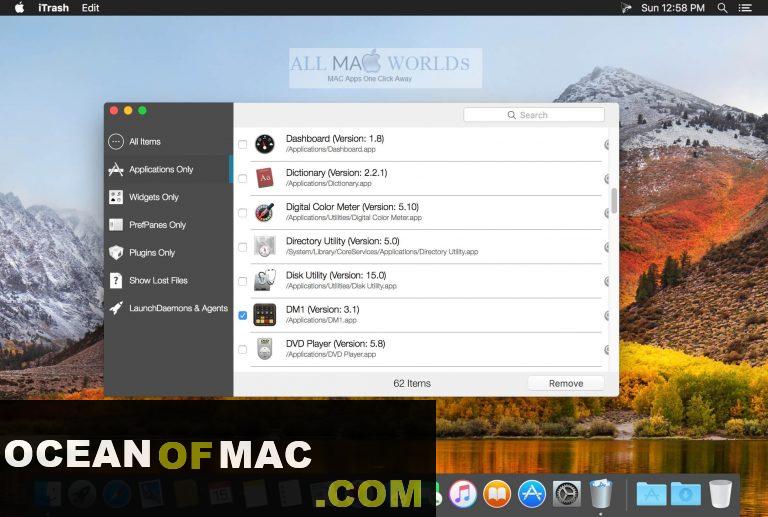Click the Disk Utility app icon
The width and height of the screenshot is (768, 517).
264,281
